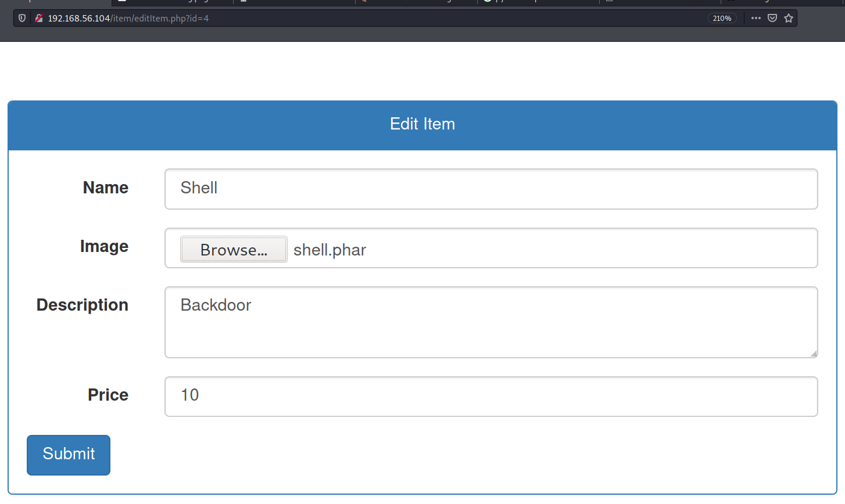The image size is (845, 504).
Task: Click the Image field label
Action: 104,246
